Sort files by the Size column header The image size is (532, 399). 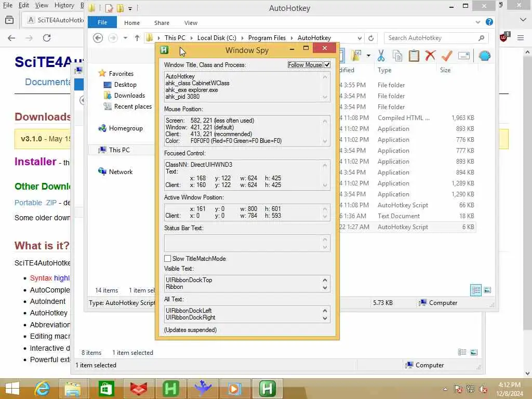click(445, 70)
